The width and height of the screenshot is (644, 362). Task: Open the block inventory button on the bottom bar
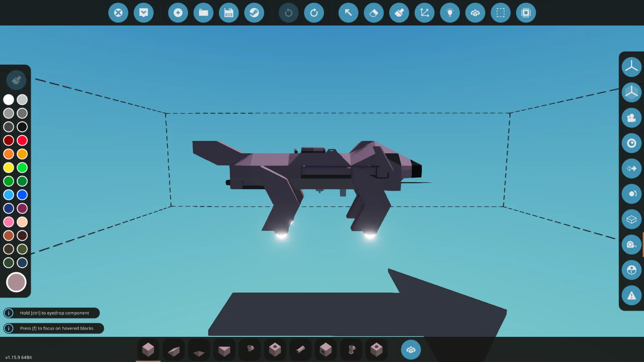[x=411, y=350]
